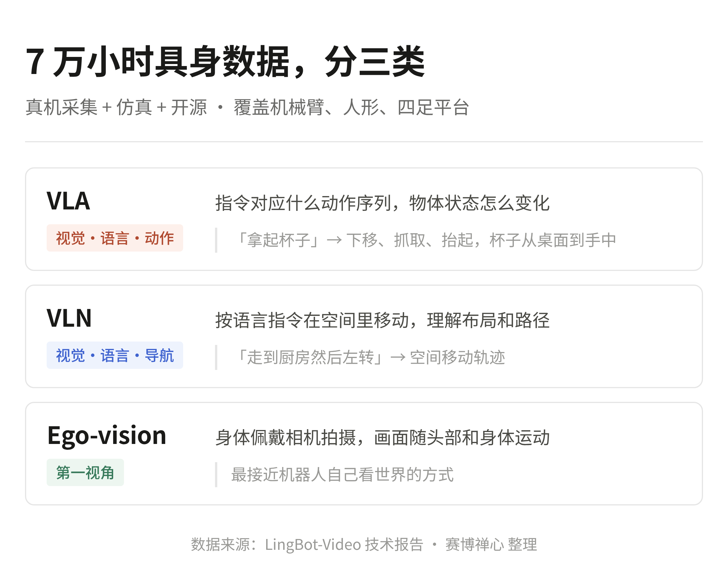728x576 pixels.
Task: Click the LingBot-Video 技术报告 source text
Action: click(x=344, y=544)
